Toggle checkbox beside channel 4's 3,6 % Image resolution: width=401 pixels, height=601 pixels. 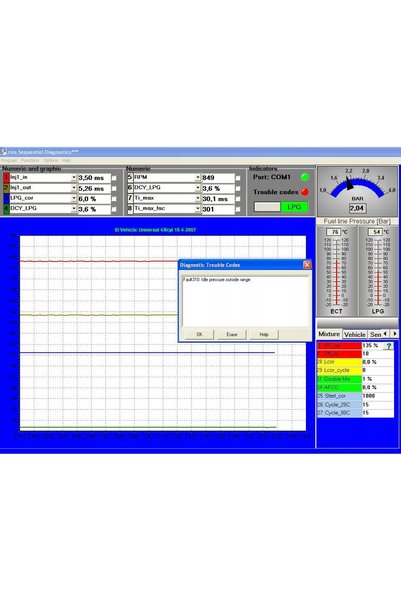tap(114, 209)
